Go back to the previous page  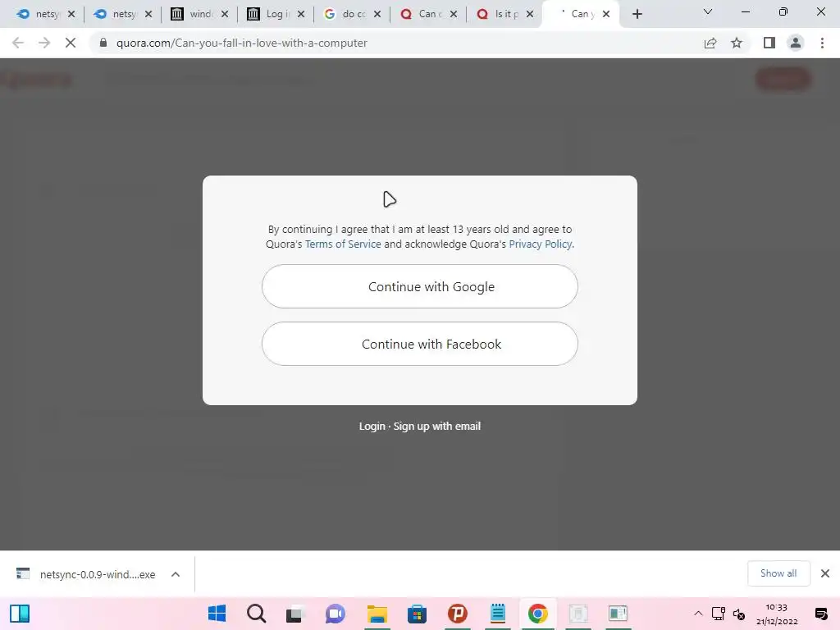click(x=18, y=43)
